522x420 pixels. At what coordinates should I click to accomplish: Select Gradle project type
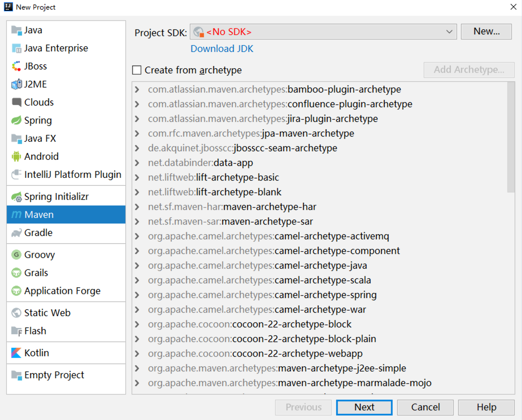66,233
